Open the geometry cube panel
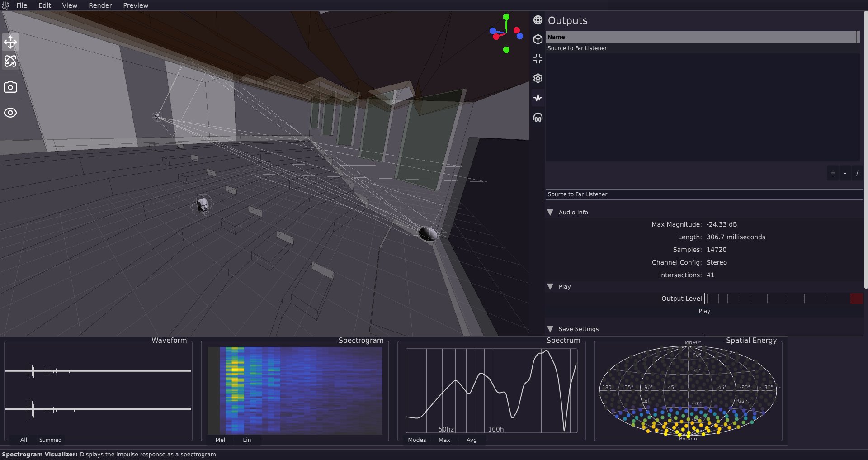 (538, 39)
